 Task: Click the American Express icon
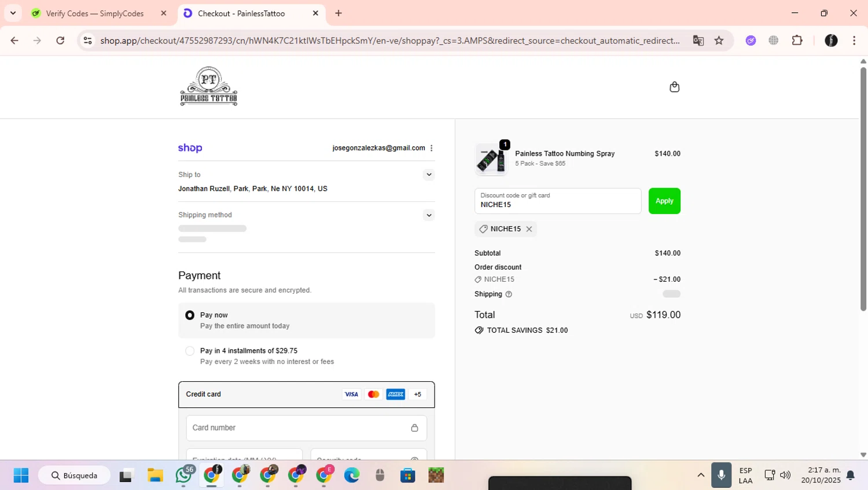point(395,395)
